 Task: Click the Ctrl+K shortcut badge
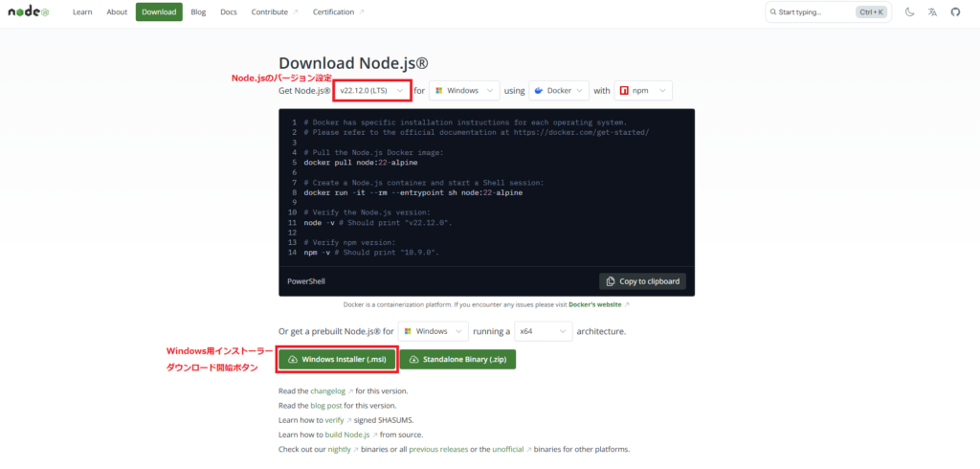871,11
